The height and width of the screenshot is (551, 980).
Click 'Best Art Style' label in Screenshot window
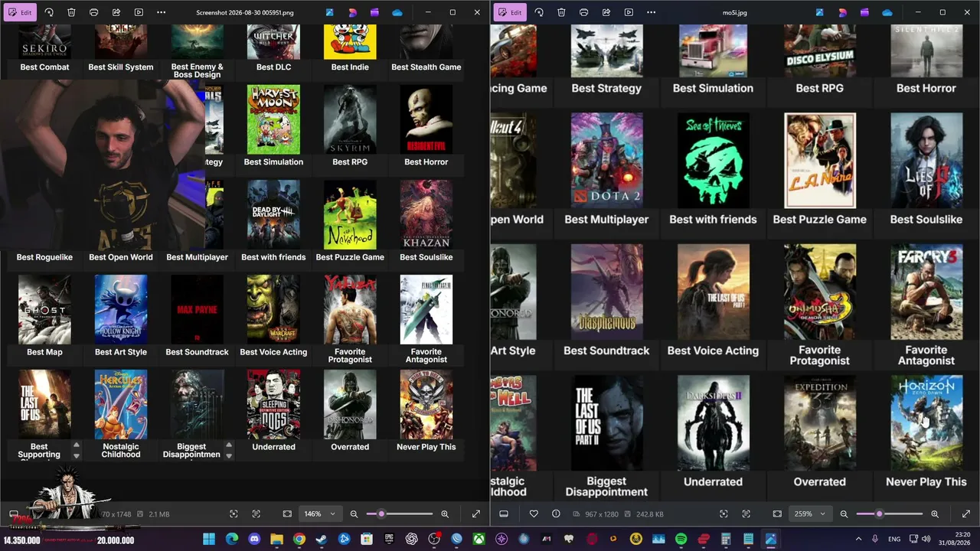pos(121,352)
